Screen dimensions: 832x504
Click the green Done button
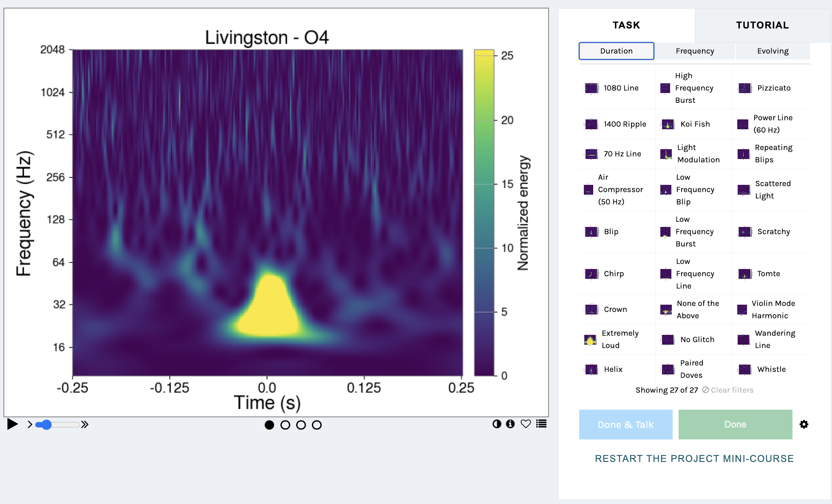735,425
